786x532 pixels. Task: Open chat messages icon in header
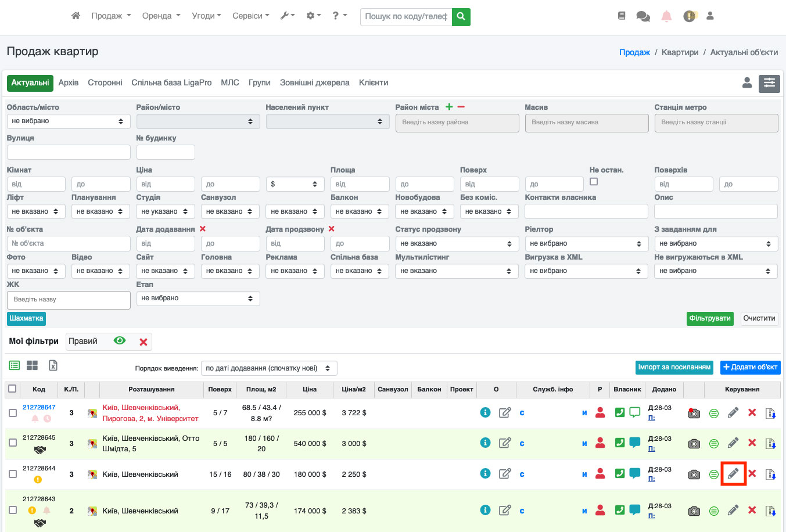click(643, 16)
